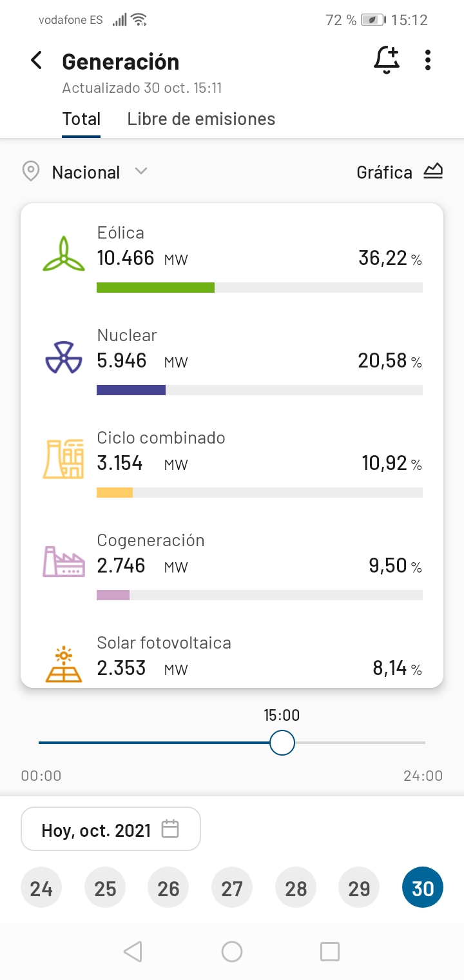Tap the Ciclo combinado power plant icon

click(63, 459)
